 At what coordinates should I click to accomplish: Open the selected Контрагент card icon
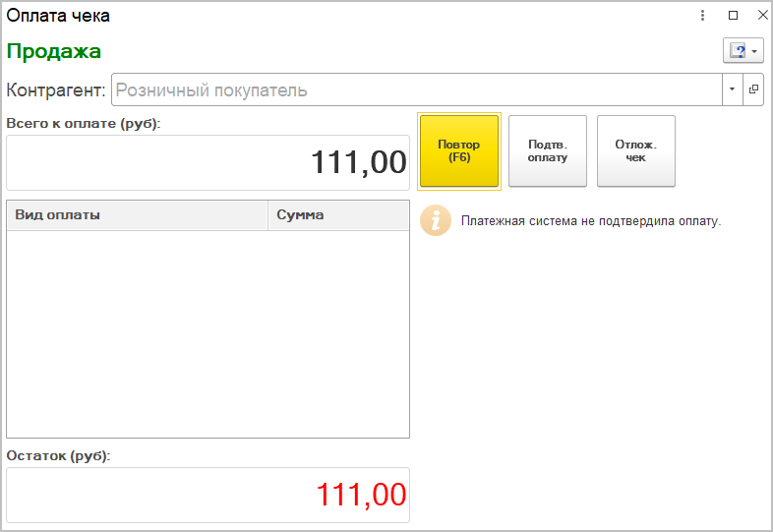click(753, 89)
